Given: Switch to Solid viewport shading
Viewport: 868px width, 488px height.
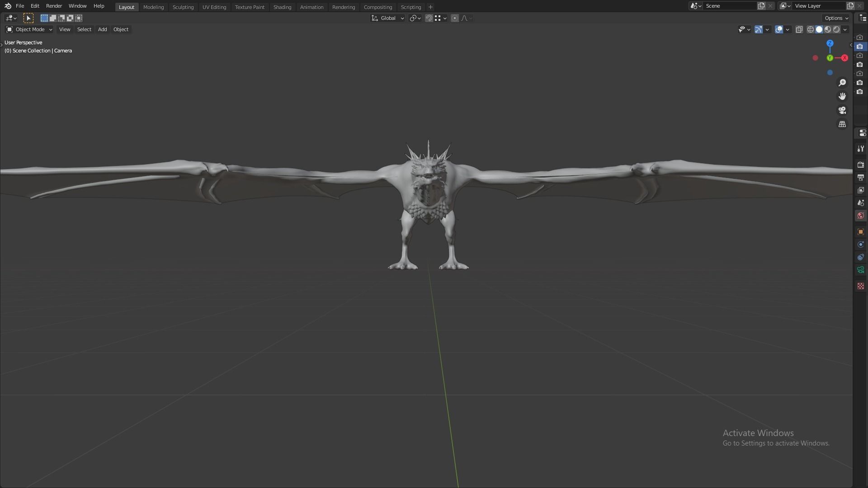Looking at the screenshot, I should (x=819, y=29).
